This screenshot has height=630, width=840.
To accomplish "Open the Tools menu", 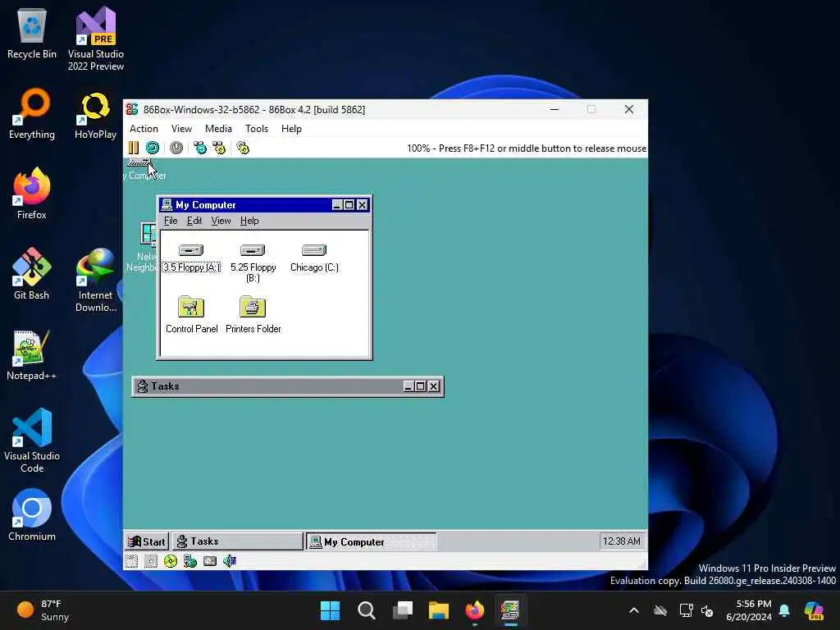I will (x=257, y=129).
